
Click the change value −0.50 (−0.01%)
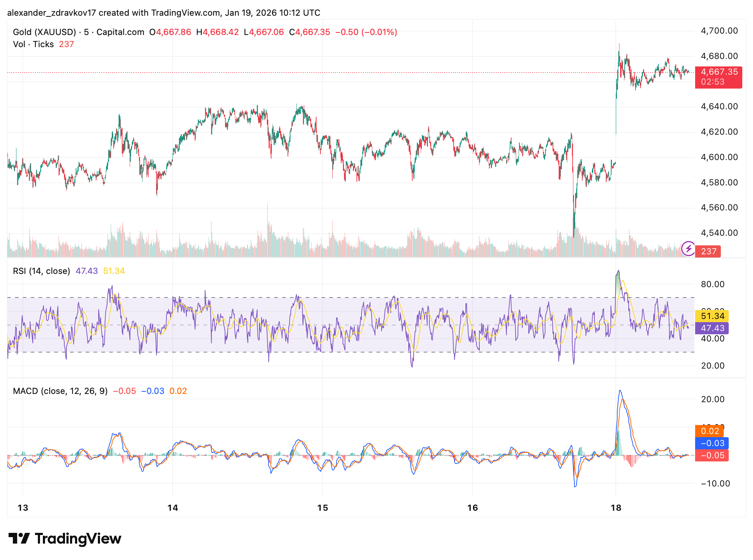(366, 32)
